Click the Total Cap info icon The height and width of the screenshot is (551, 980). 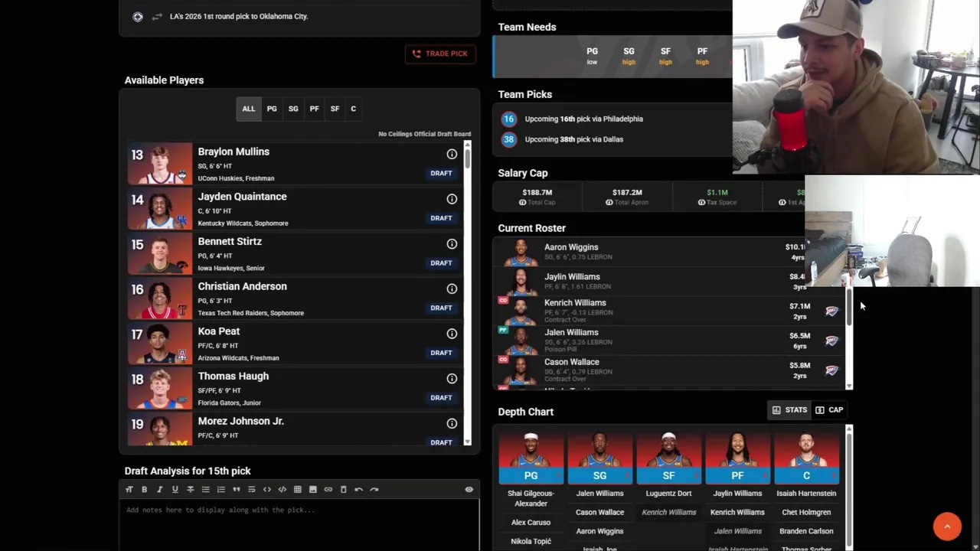pyautogui.click(x=522, y=202)
